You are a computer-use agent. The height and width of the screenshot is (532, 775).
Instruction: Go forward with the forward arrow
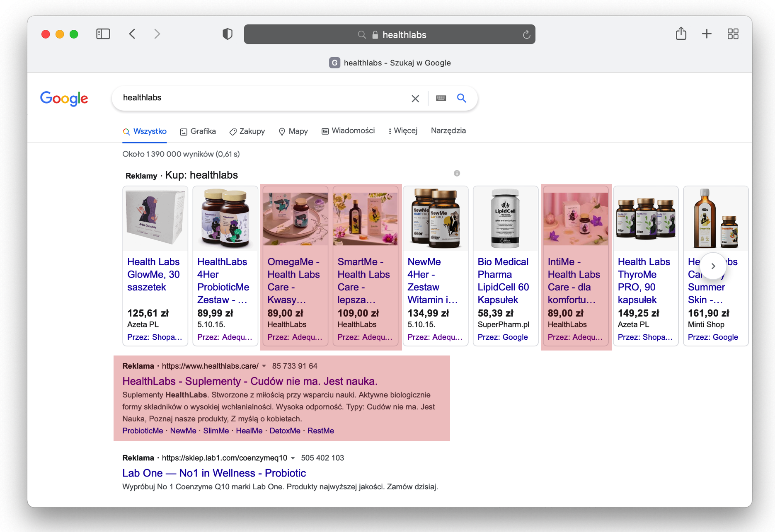pos(157,34)
